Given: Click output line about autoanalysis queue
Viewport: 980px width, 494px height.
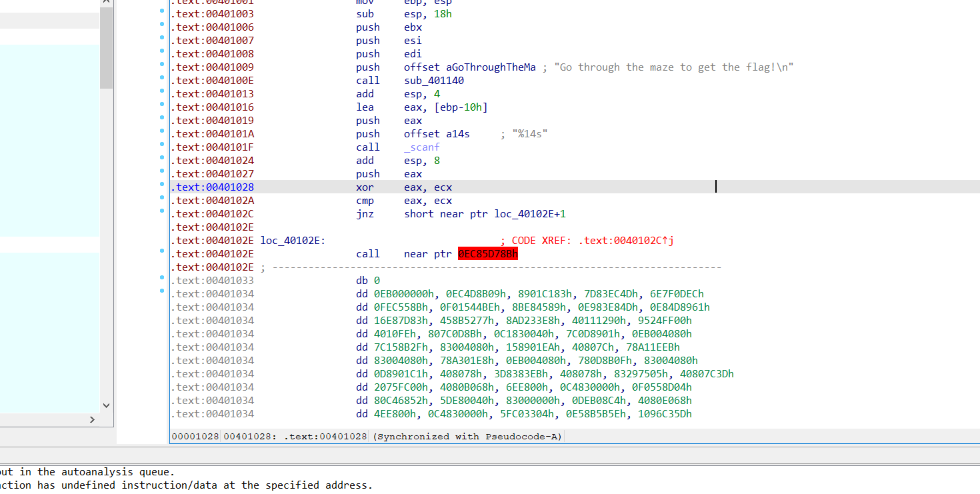Looking at the screenshot, I should [87, 472].
